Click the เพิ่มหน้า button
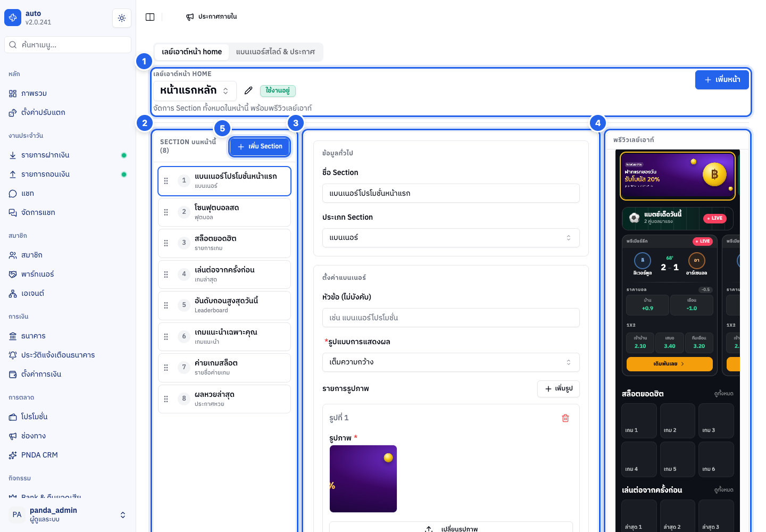The width and height of the screenshot is (766, 532). pos(722,80)
